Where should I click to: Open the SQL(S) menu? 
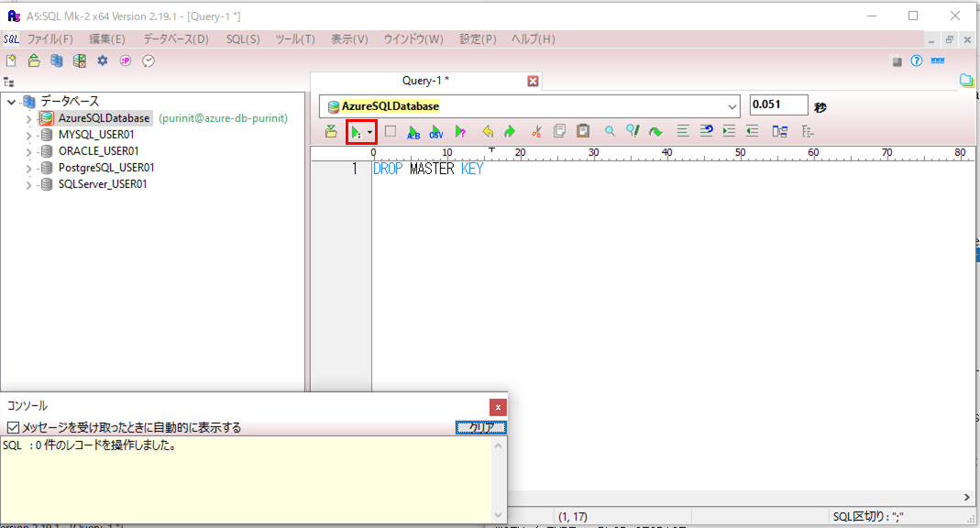(x=243, y=38)
